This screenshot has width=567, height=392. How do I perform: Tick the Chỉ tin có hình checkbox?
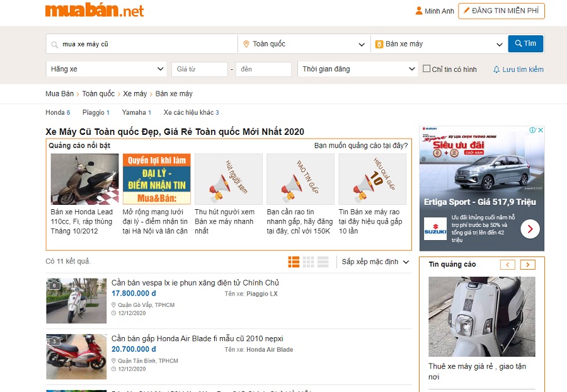(x=427, y=69)
